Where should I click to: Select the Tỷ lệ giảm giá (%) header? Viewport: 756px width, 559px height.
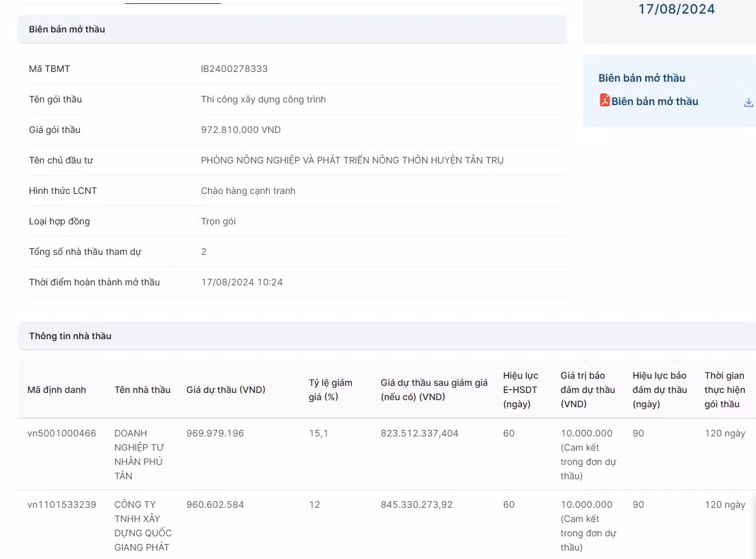coord(330,390)
